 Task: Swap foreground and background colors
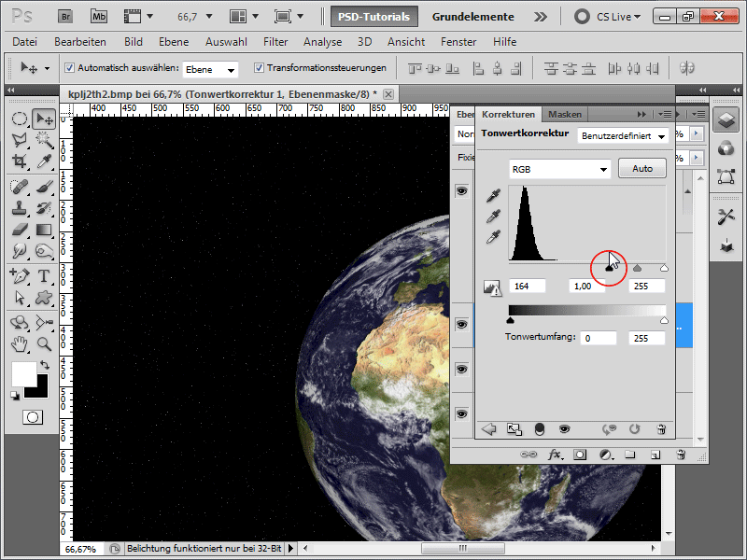45,365
